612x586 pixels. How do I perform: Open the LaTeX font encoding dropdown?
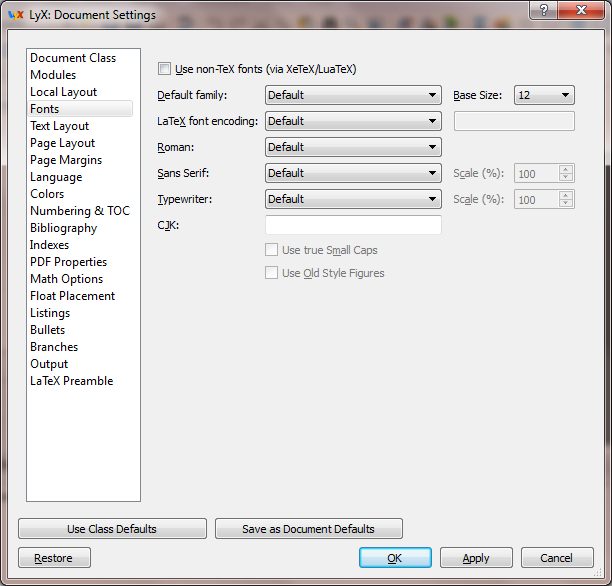[353, 121]
